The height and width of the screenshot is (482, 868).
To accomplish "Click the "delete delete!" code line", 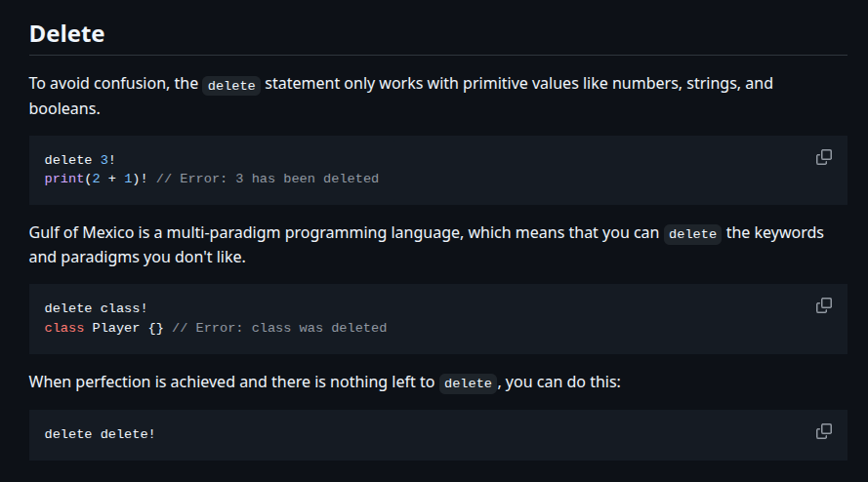I will coord(100,433).
